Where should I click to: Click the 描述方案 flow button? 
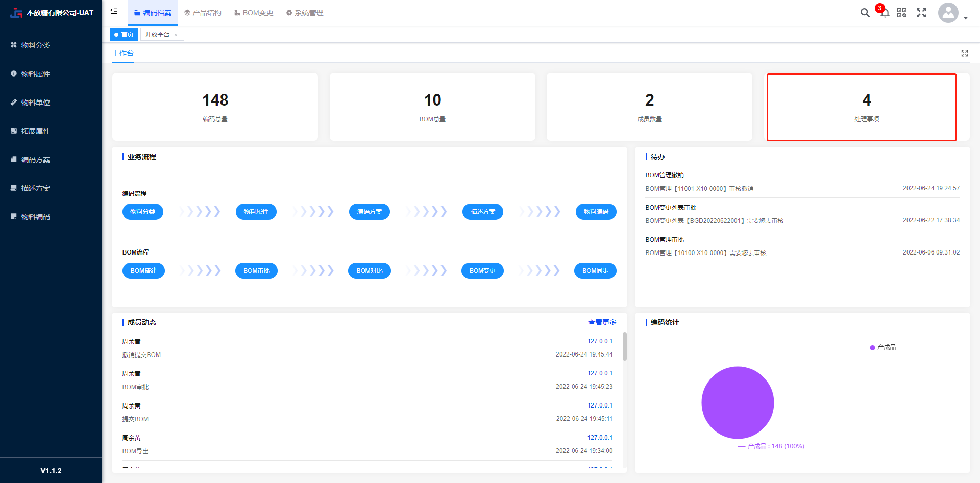(483, 212)
